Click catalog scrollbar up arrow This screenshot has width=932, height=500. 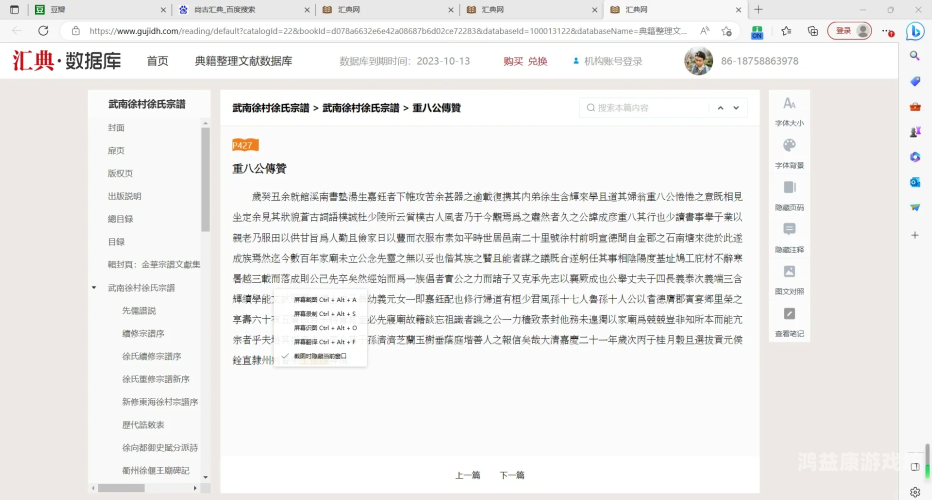click(x=206, y=124)
